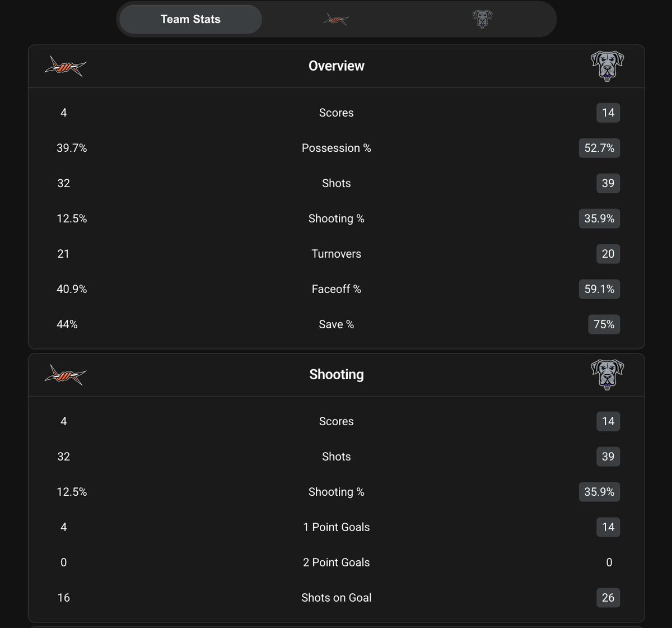Image resolution: width=672 pixels, height=628 pixels.
Task: Click the Shooting section title
Action: coord(337,374)
